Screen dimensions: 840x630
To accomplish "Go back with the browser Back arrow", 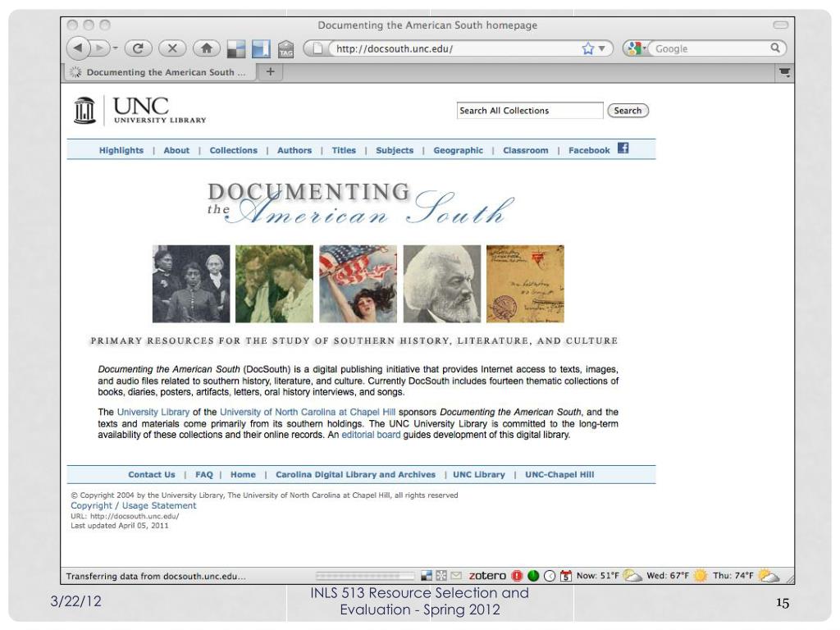I will (x=78, y=48).
